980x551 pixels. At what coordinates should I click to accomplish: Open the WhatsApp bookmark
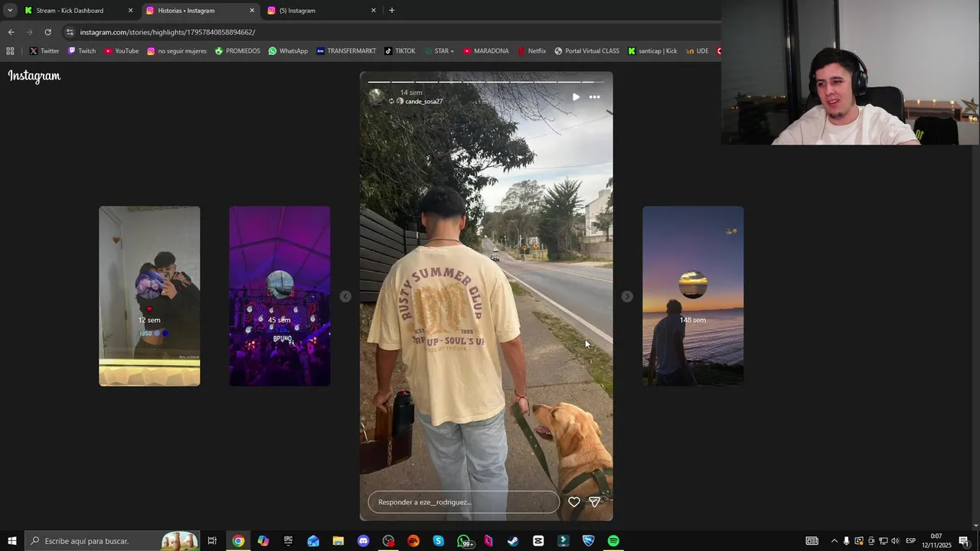(288, 51)
